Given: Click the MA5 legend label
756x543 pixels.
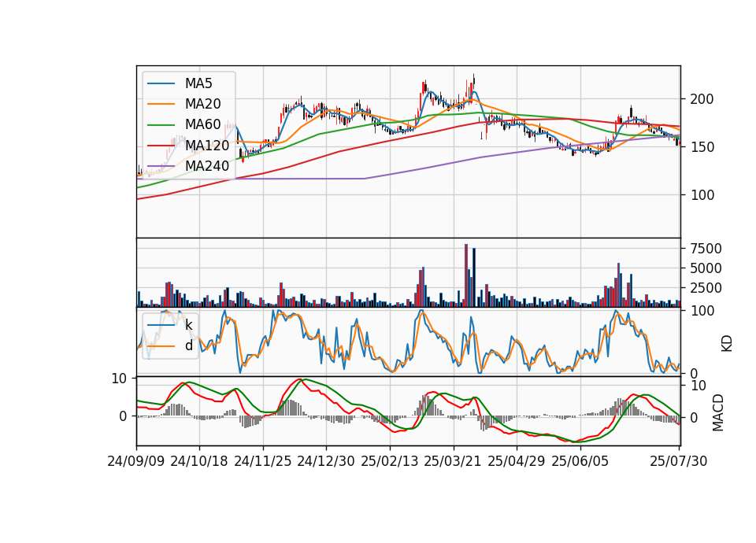Looking at the screenshot, I should point(198,83).
